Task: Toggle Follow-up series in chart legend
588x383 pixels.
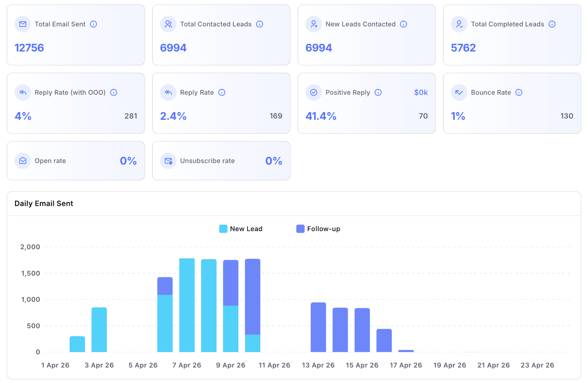Action: tap(300, 229)
